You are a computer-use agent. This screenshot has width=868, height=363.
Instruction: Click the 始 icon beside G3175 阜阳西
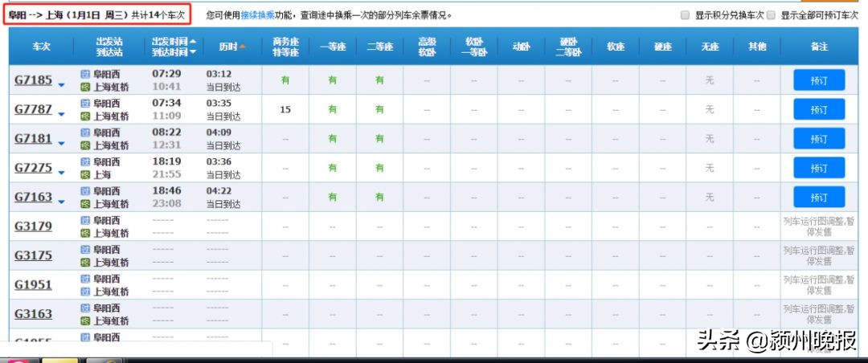[x=84, y=250]
